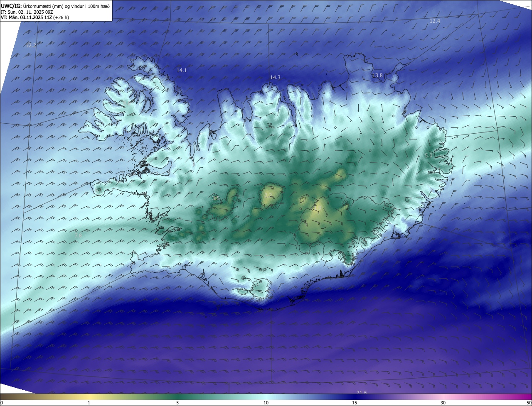This screenshot has height=406, width=532.
Task: Click the 12.4 value near the top
Action: tap(435, 21)
